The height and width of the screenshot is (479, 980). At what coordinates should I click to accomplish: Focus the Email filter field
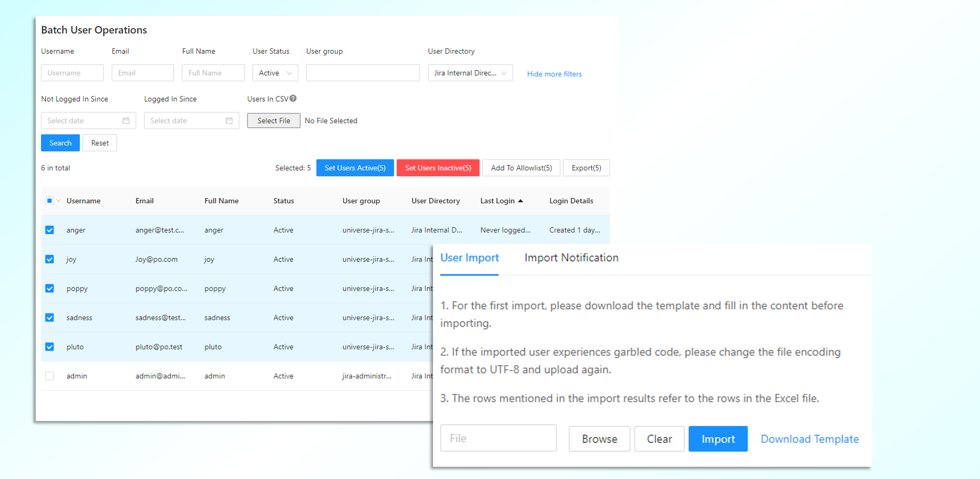tap(143, 73)
